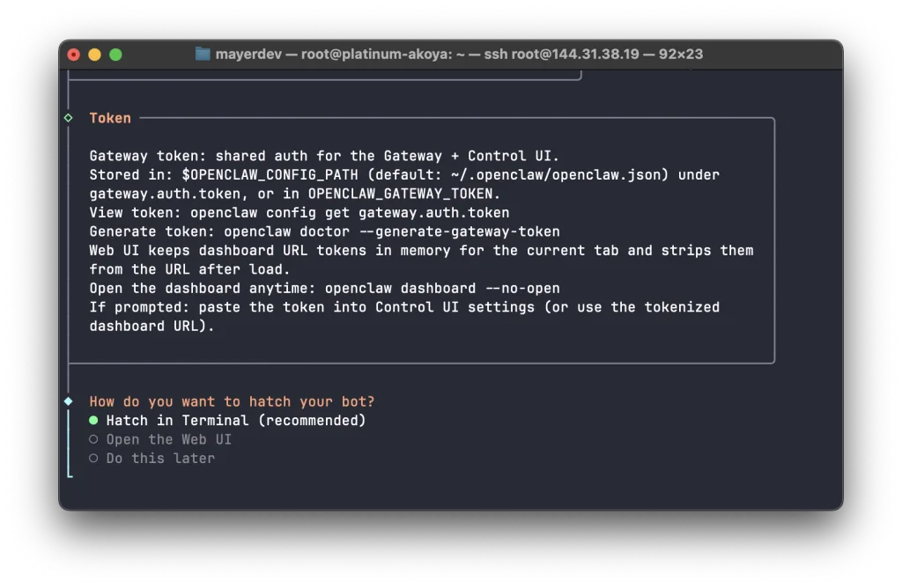Select Do this later radio option
Image resolution: width=902 pixels, height=588 pixels.
[93, 458]
